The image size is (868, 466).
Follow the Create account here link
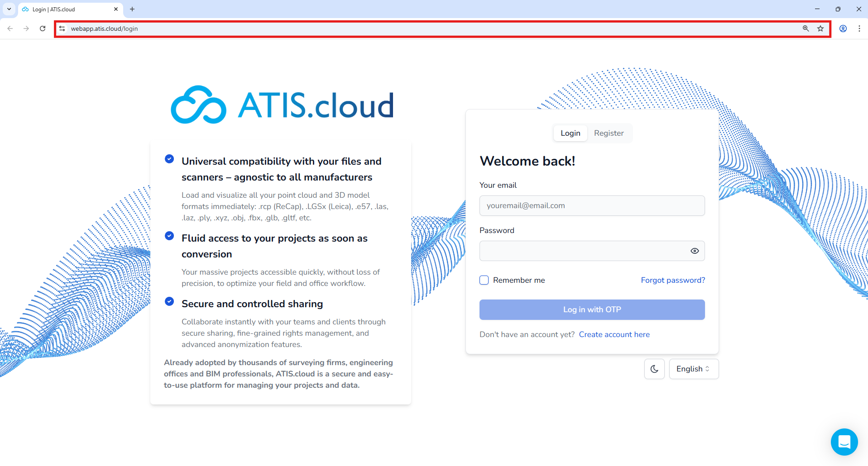click(614, 334)
